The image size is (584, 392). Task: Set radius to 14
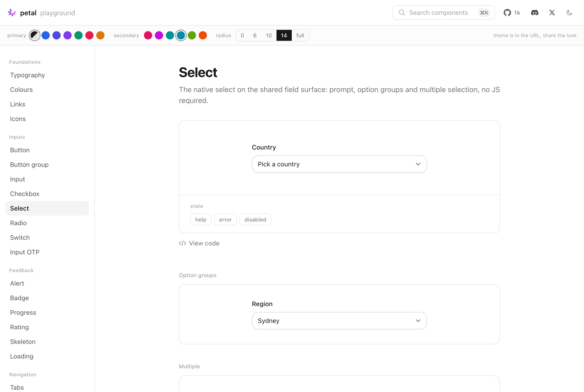284,36
